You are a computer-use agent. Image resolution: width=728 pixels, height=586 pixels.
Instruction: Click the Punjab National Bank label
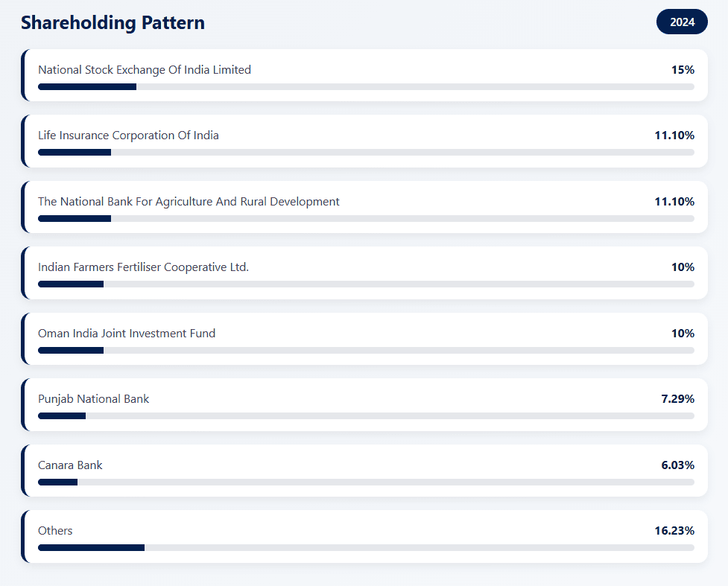click(x=93, y=399)
